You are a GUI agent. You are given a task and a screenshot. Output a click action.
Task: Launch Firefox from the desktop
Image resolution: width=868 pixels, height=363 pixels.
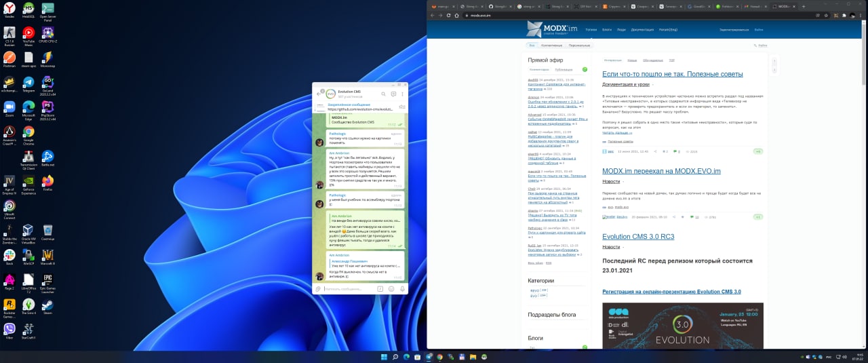(x=47, y=183)
